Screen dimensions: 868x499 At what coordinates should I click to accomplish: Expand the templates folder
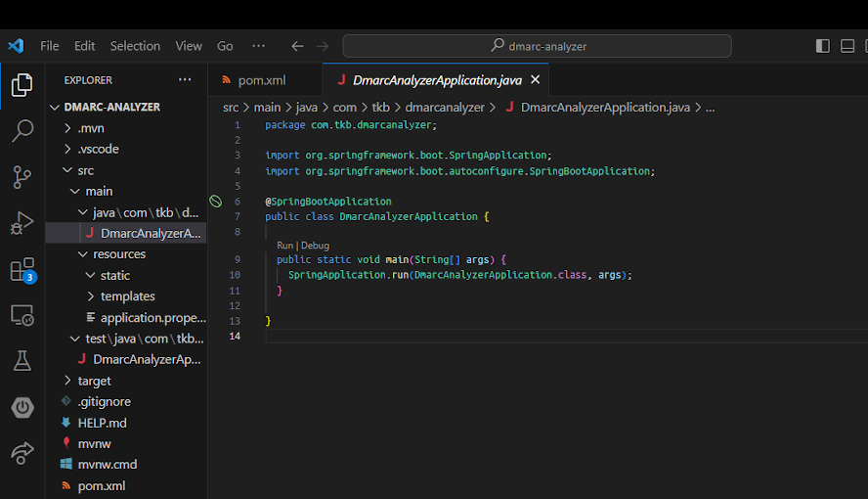[x=127, y=296]
